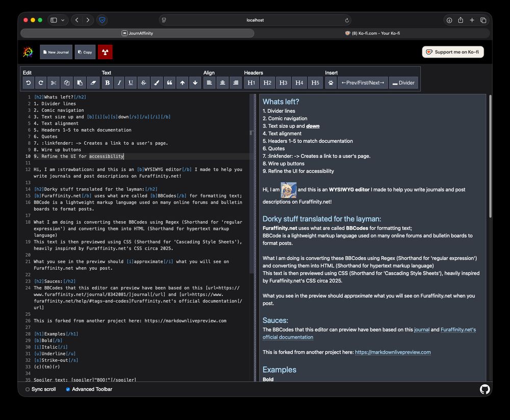Click the [h1]Examples[/h1] editor line
The width and height of the screenshot is (510, 420).
tap(56, 334)
